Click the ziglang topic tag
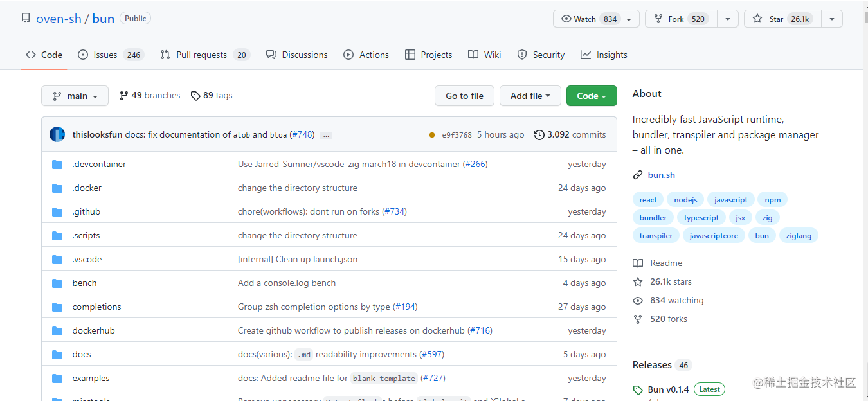This screenshot has width=868, height=401. [x=799, y=236]
